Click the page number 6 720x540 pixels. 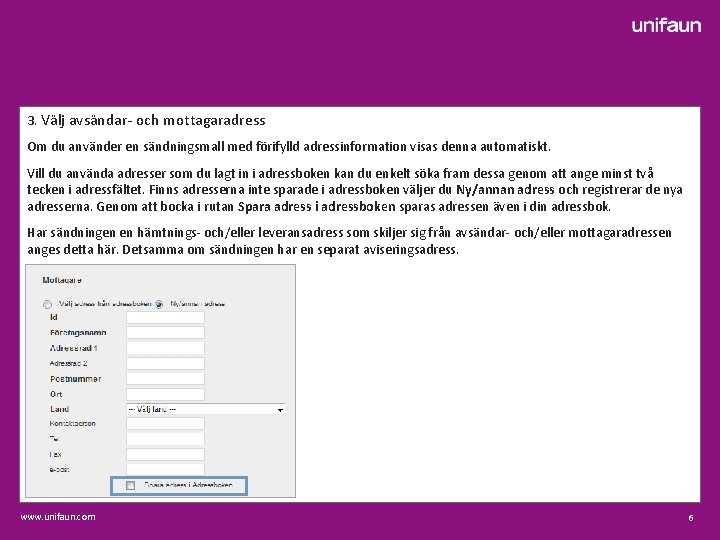pos(691,518)
